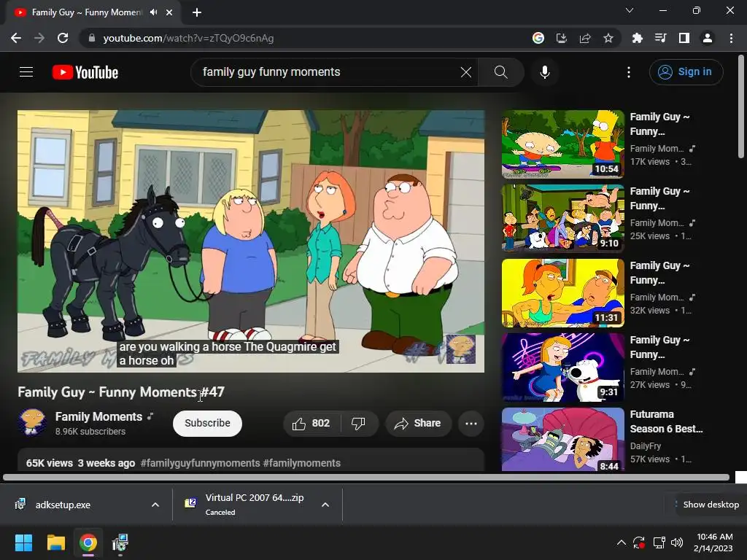
Task: Open tab search dropdown chevron
Action: [x=630, y=10]
